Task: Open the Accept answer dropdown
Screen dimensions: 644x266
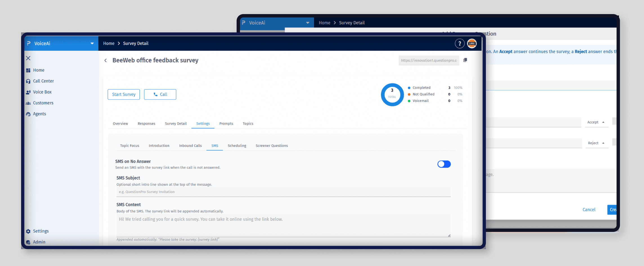Action: (x=596, y=122)
